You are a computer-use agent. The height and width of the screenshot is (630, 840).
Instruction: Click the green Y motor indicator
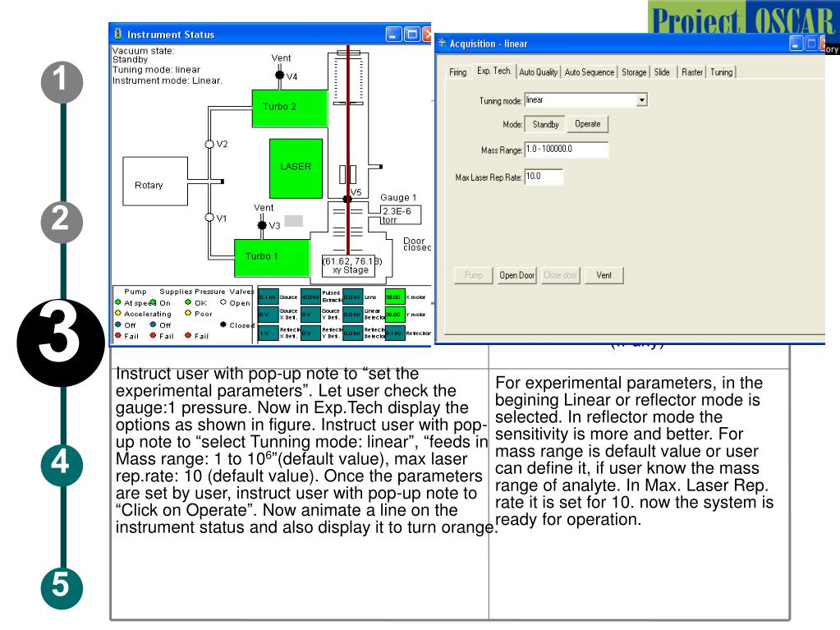(x=395, y=315)
